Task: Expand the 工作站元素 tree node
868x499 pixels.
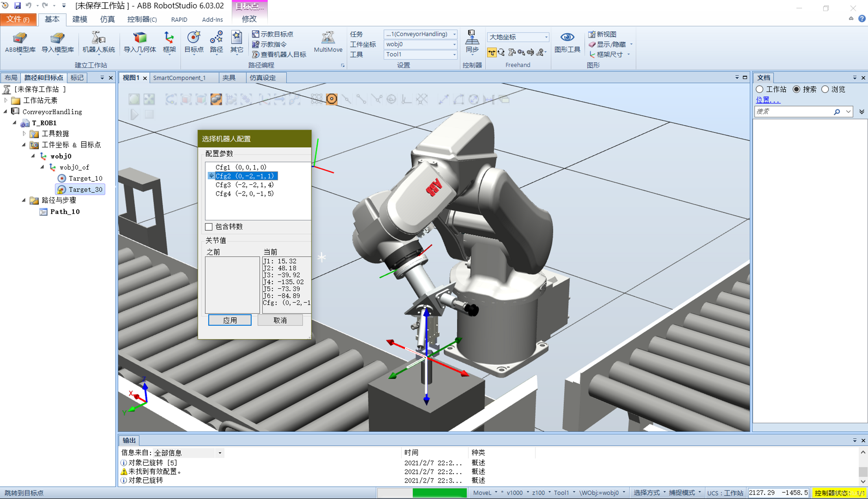Action: coord(6,101)
